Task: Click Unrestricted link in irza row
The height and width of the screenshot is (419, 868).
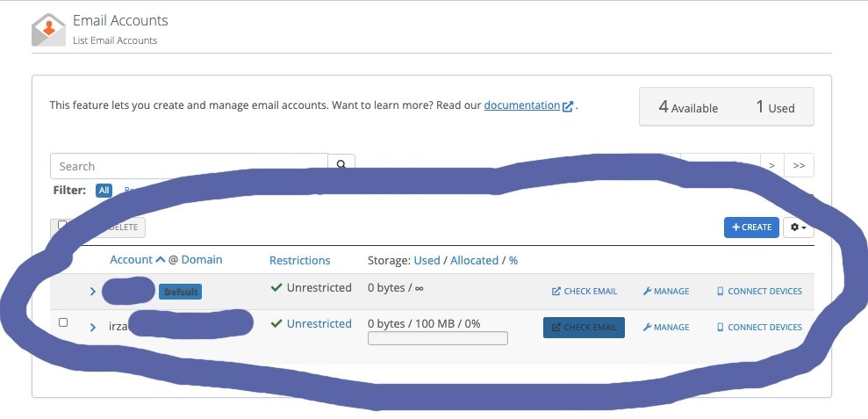Action: click(319, 323)
